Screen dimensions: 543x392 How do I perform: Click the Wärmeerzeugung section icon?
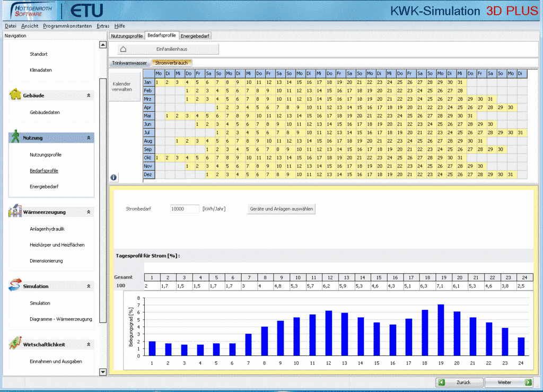point(15,211)
